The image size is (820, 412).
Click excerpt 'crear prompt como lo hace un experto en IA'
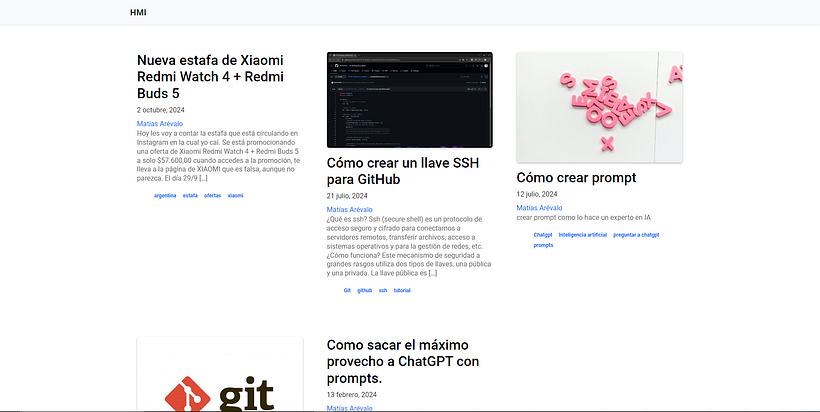584,218
